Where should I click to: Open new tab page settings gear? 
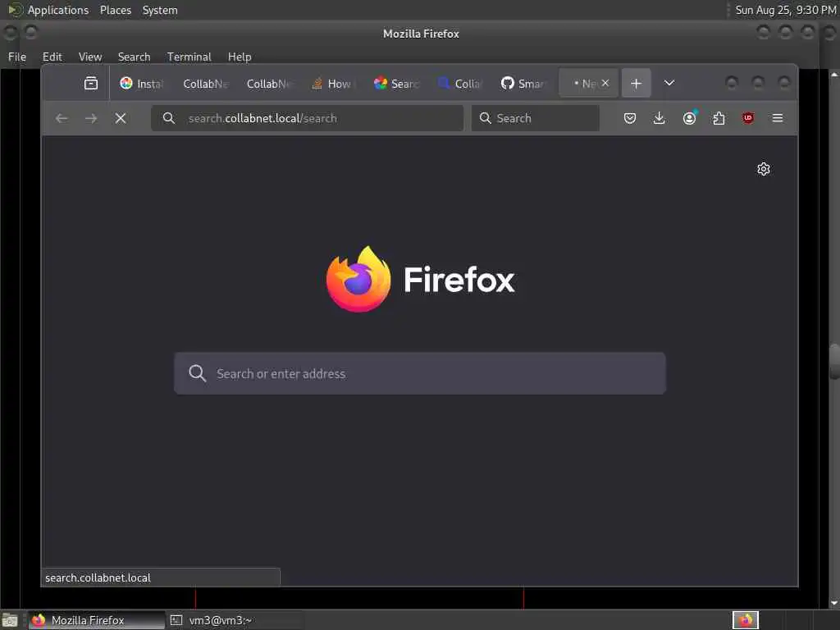(764, 169)
